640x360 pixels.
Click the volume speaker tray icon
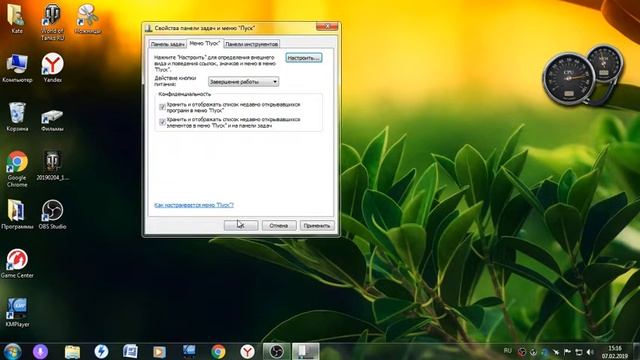click(x=590, y=352)
